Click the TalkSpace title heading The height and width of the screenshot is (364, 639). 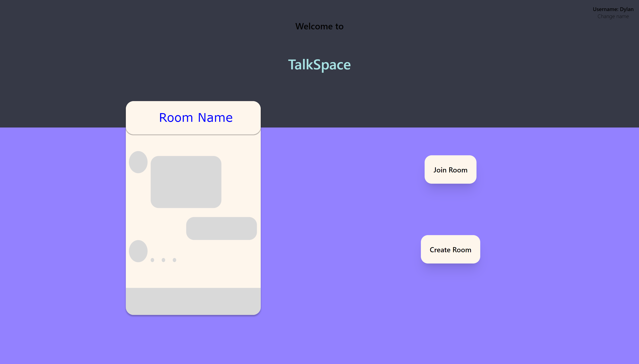[319, 64]
